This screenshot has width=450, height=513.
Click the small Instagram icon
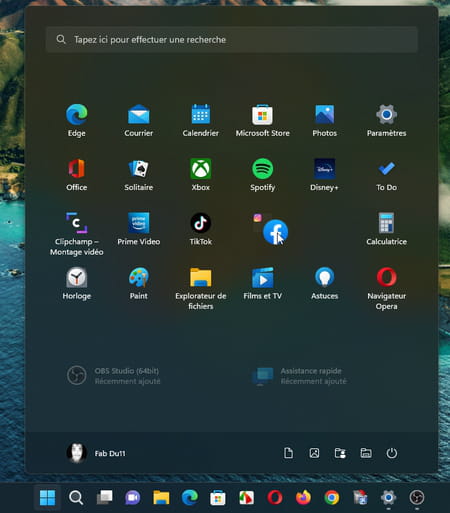click(x=257, y=218)
